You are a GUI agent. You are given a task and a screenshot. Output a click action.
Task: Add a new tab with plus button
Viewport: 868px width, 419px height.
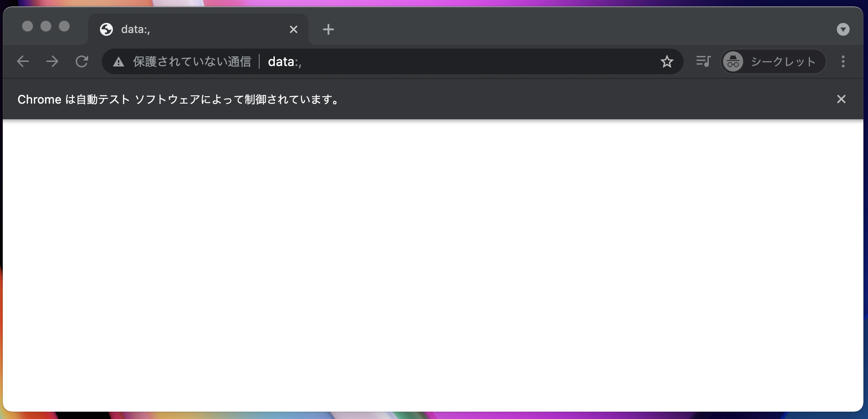coord(328,29)
